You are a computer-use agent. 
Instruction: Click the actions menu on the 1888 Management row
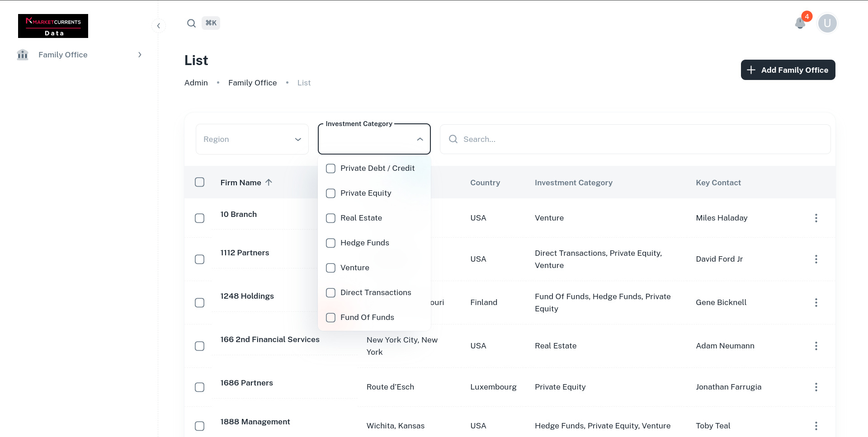(816, 426)
